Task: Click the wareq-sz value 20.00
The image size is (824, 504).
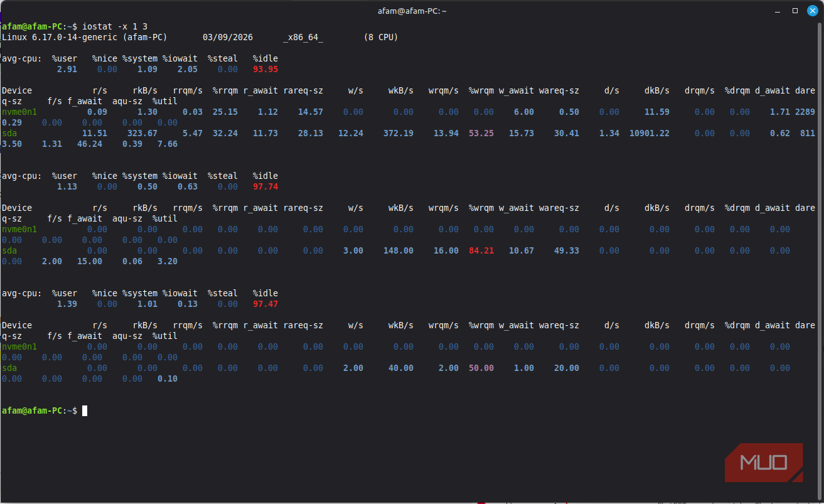Action: coord(567,368)
